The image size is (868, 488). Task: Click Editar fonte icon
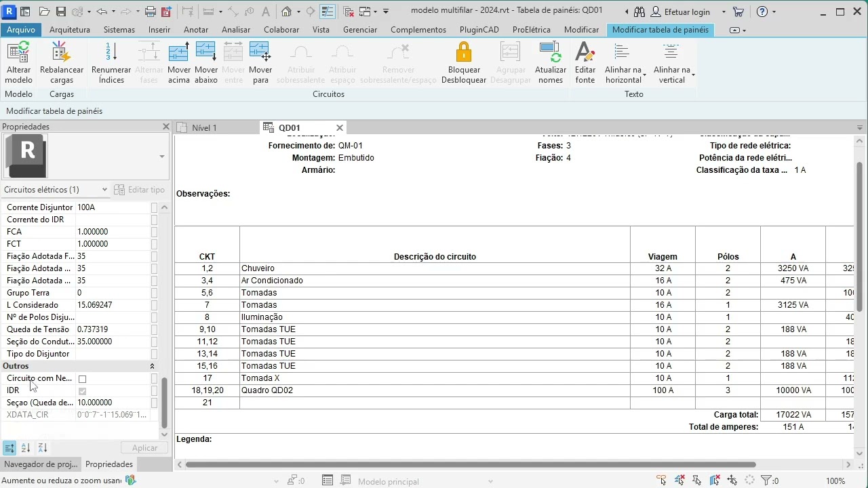click(x=585, y=52)
